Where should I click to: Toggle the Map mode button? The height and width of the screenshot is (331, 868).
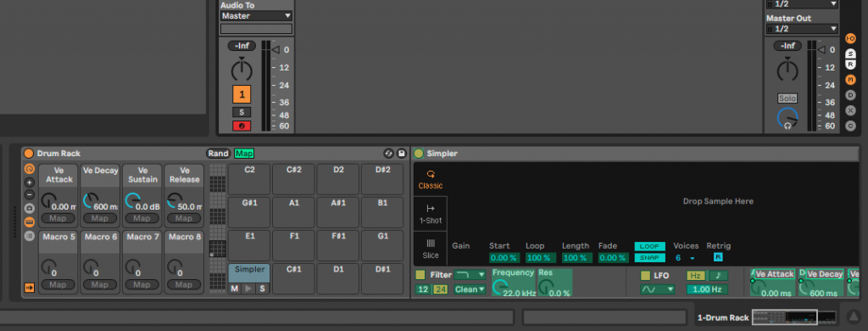pyautogui.click(x=244, y=154)
